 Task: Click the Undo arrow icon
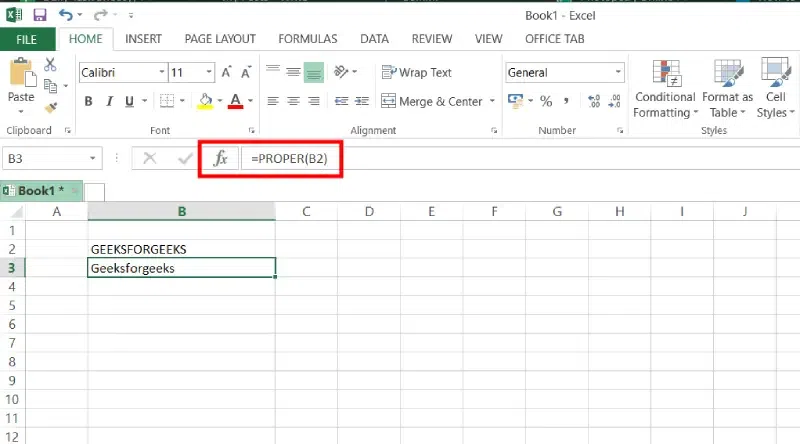66,15
